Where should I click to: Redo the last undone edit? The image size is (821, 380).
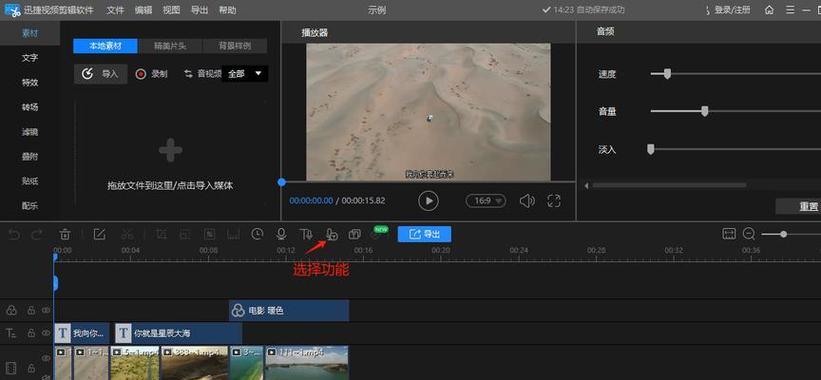(37, 234)
